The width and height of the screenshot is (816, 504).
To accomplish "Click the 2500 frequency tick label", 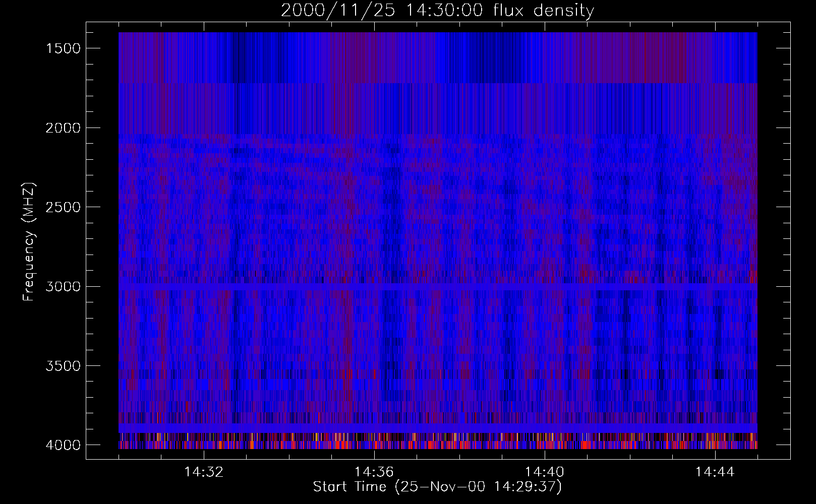I will [63, 207].
